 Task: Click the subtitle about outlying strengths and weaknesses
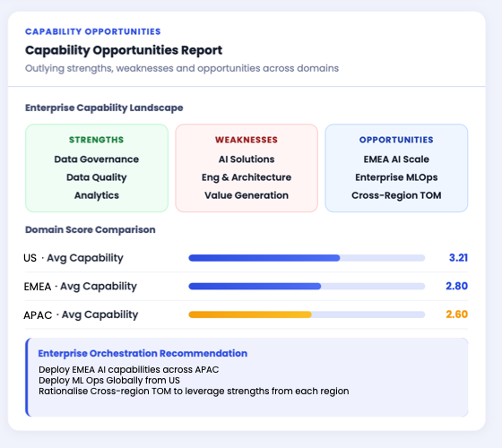(182, 68)
